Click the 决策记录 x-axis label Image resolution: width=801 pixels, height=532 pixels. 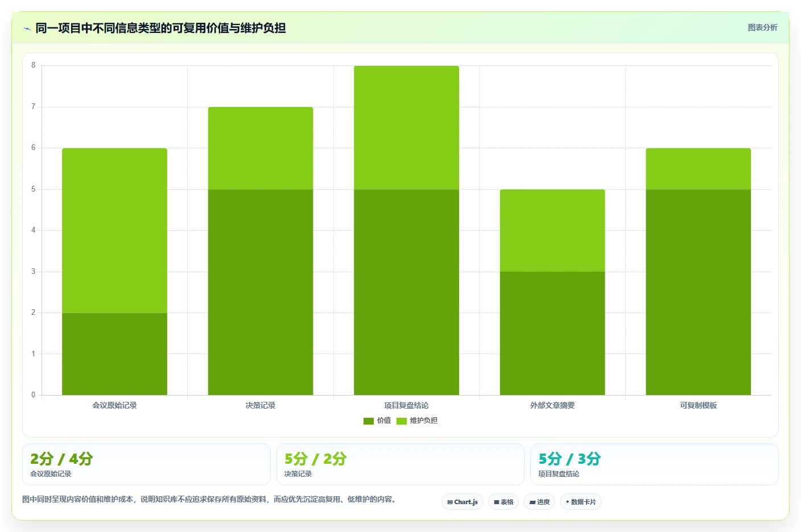(261, 405)
